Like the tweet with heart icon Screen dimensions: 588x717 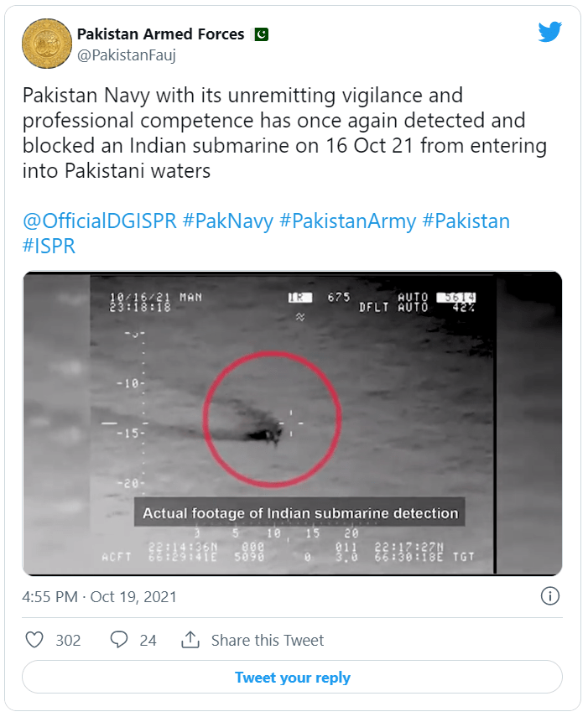tap(34, 640)
